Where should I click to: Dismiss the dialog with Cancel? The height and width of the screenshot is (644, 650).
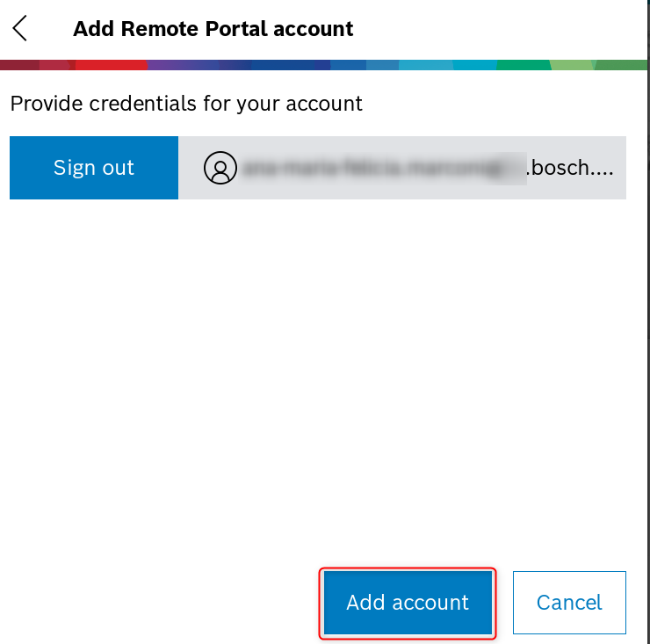tap(569, 603)
